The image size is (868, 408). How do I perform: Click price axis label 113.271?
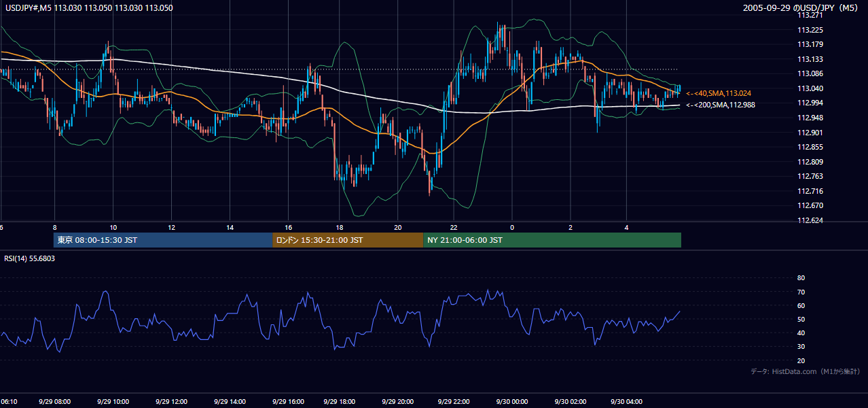[810, 15]
